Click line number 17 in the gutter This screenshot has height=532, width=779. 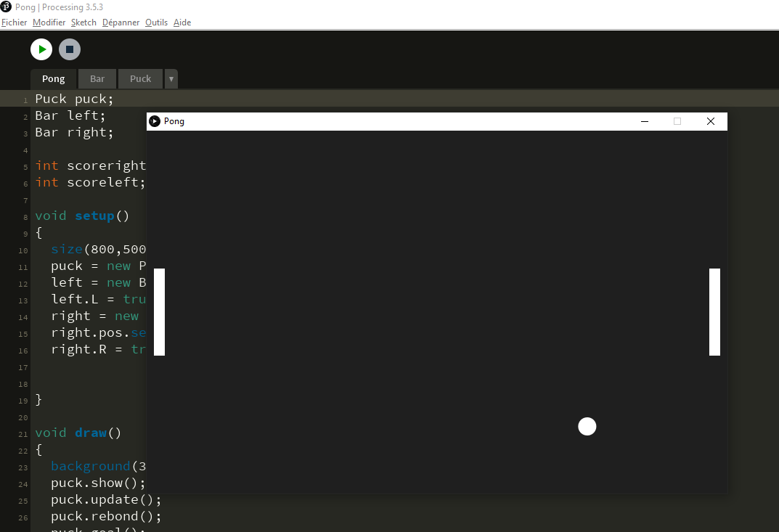click(23, 367)
